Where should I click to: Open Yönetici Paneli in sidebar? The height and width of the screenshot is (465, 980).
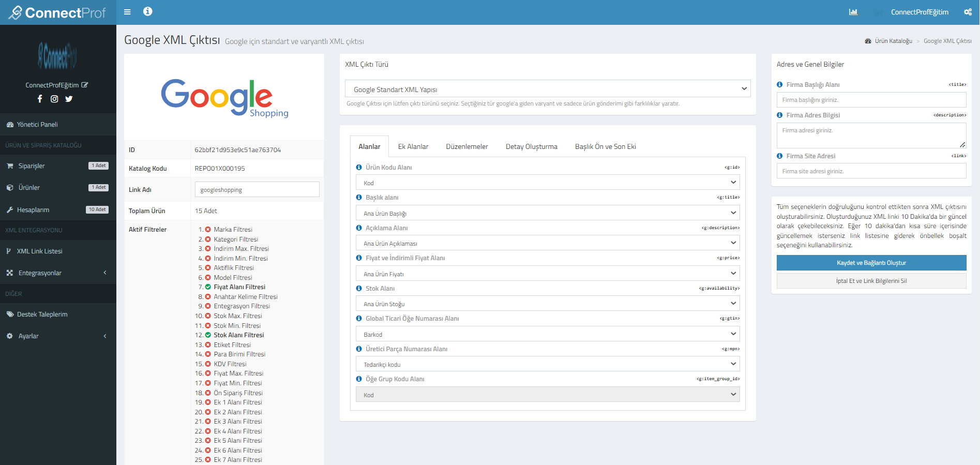tap(58, 124)
